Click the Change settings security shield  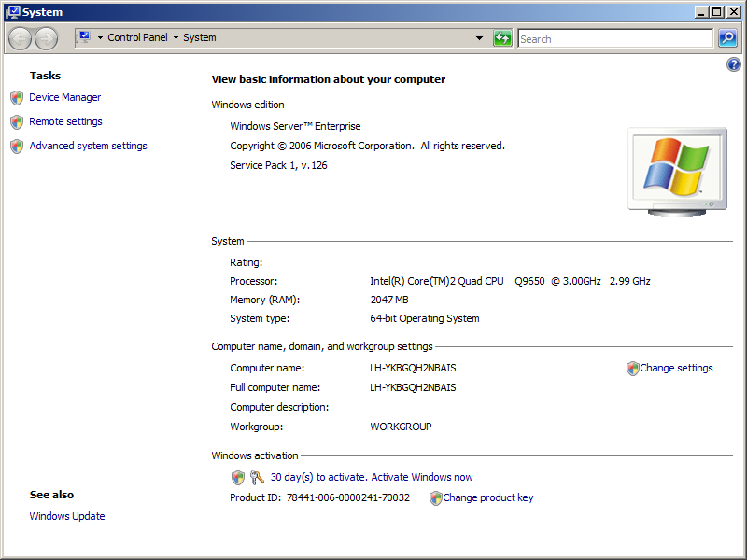point(632,368)
